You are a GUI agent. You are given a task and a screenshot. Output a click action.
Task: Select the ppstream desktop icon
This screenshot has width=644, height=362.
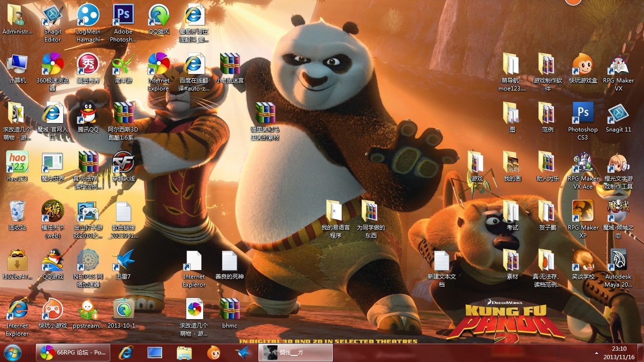pos(88,314)
